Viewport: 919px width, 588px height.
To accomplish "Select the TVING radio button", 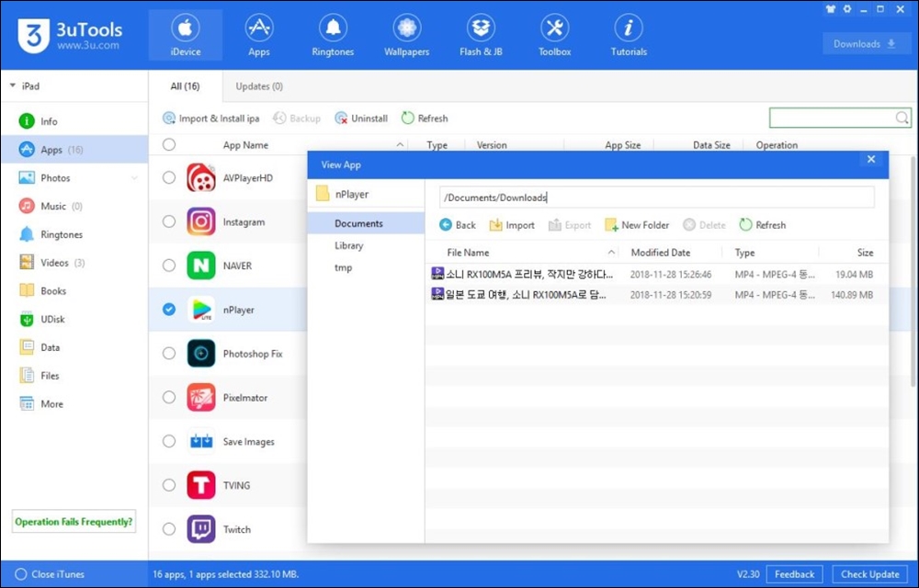I will tap(169, 485).
